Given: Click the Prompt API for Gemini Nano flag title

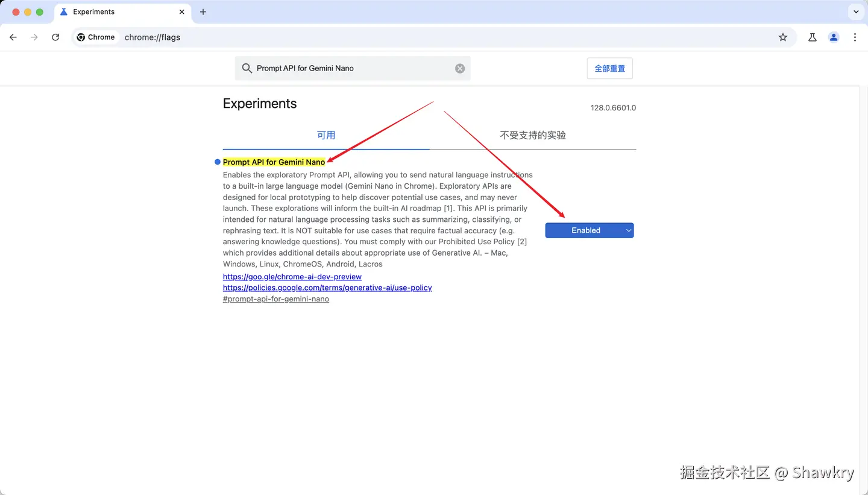Looking at the screenshot, I should (274, 162).
